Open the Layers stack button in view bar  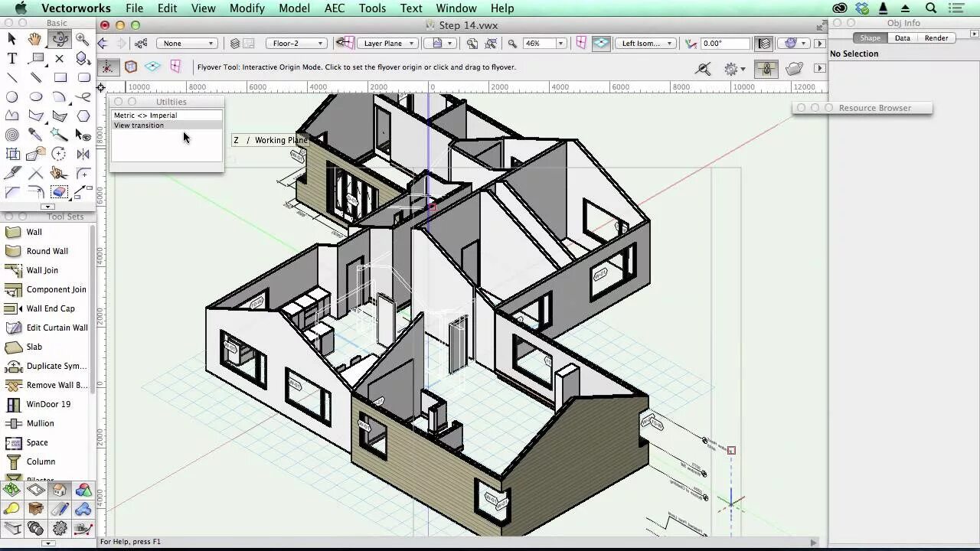pyautogui.click(x=235, y=44)
